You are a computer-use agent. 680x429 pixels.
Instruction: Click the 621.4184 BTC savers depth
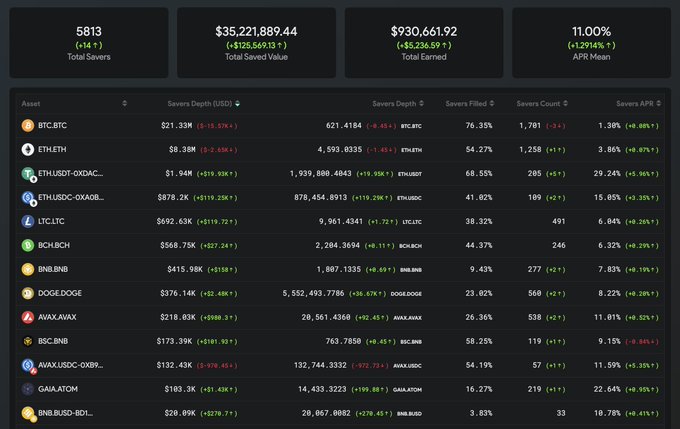tap(343, 125)
